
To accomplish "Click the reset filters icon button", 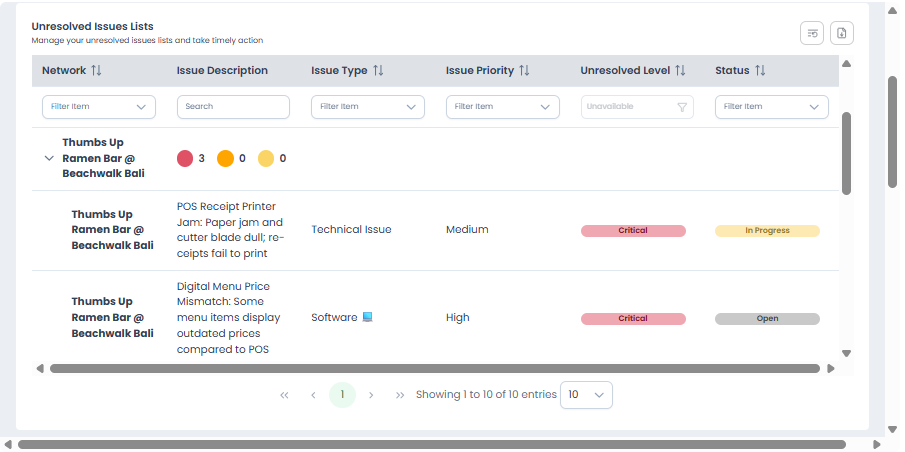I will pos(812,33).
